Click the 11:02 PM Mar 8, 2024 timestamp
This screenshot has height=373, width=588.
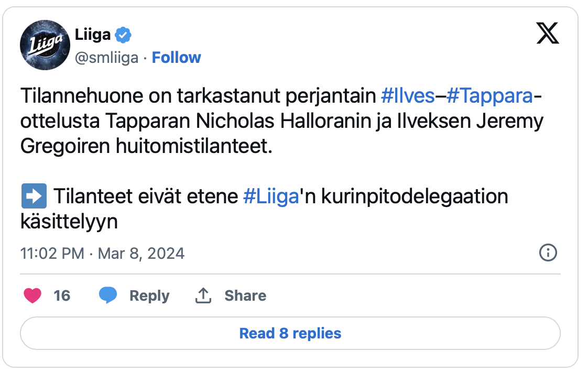tap(102, 254)
